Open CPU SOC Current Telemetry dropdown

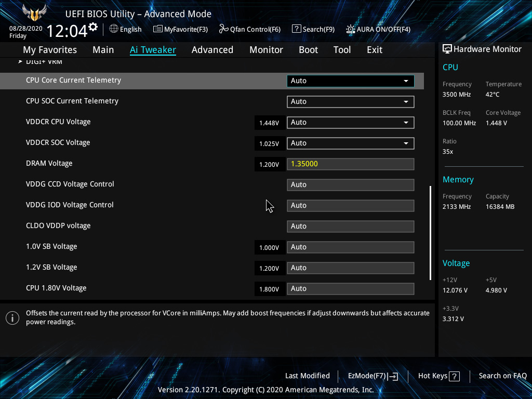pos(406,102)
